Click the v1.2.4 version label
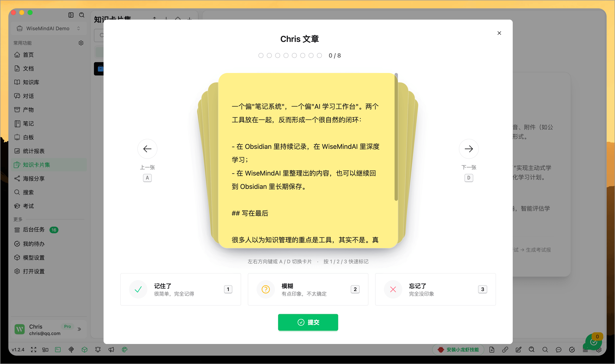Viewport: 615px width, 364px height. (18, 350)
